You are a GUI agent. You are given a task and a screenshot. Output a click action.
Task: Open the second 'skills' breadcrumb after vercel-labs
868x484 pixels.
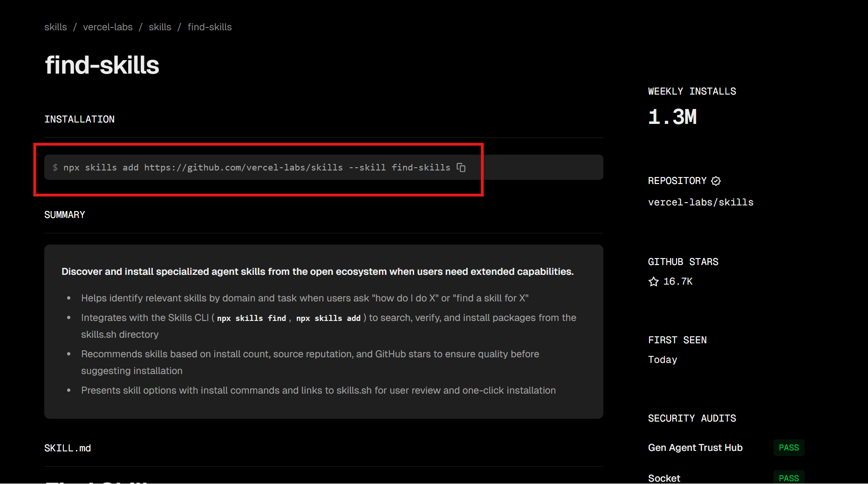(x=160, y=27)
